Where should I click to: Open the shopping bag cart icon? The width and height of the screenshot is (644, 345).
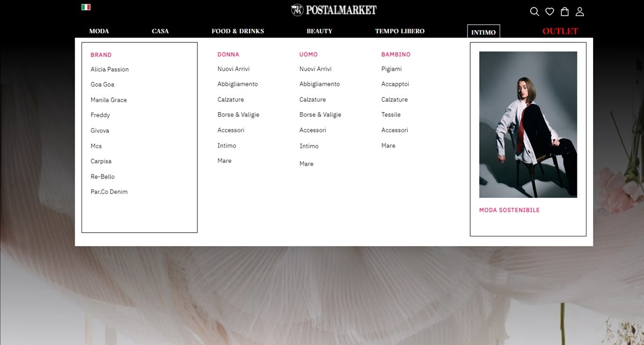565,11
